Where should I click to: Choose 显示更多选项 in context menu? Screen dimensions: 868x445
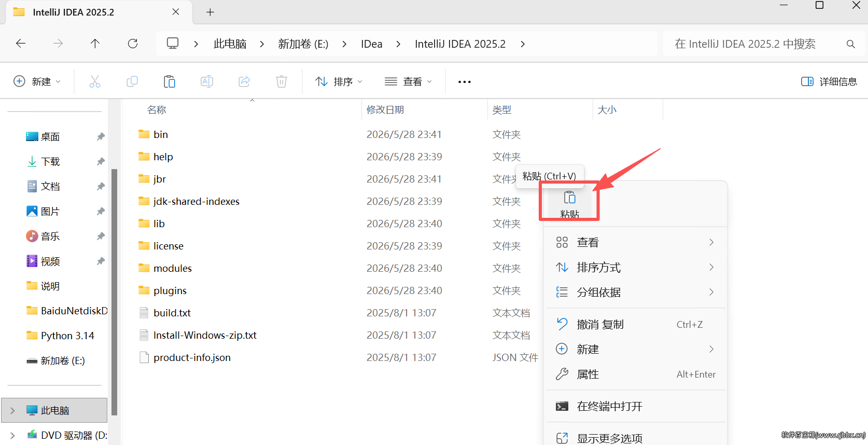click(636, 438)
